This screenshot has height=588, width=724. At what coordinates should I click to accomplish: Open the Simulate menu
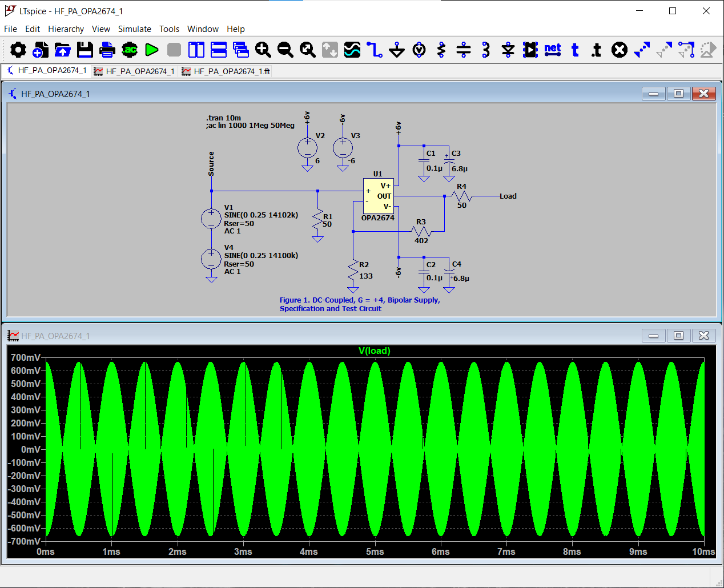point(135,29)
